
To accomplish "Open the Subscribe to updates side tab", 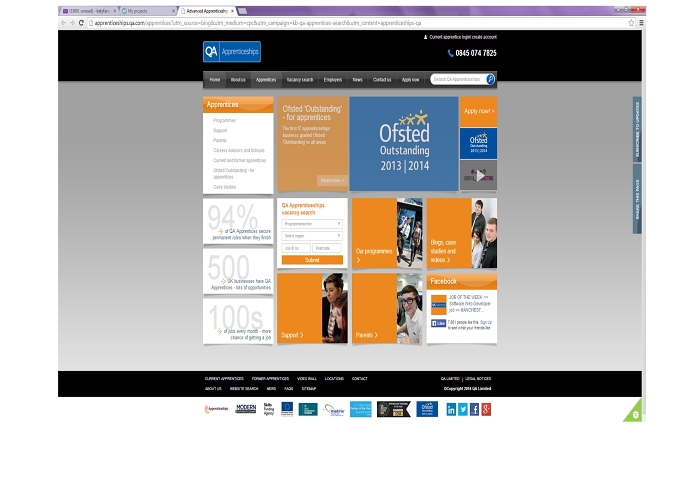I will (x=637, y=129).
